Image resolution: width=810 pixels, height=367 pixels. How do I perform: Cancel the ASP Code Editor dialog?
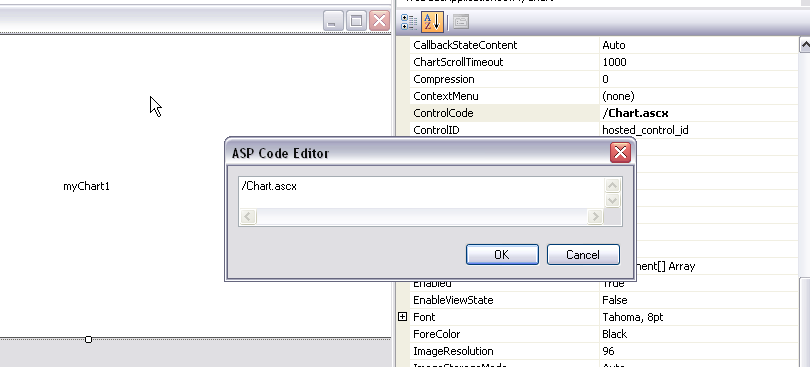(583, 254)
